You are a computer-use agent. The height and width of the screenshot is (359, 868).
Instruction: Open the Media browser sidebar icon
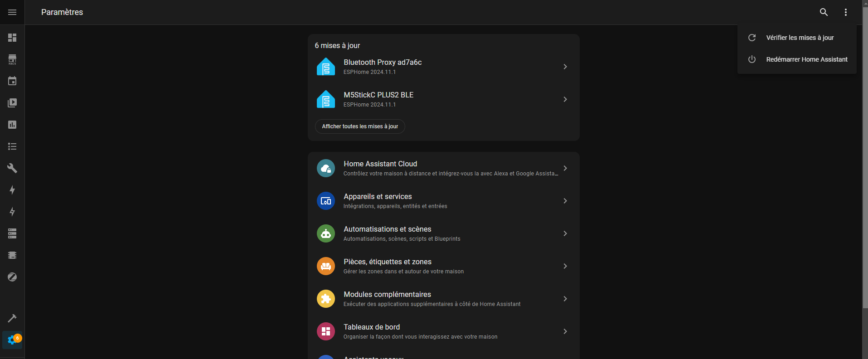[12, 103]
